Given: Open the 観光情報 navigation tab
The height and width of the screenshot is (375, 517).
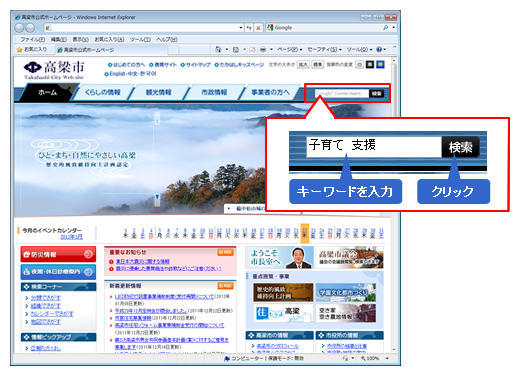Looking at the screenshot, I should click(x=159, y=92).
